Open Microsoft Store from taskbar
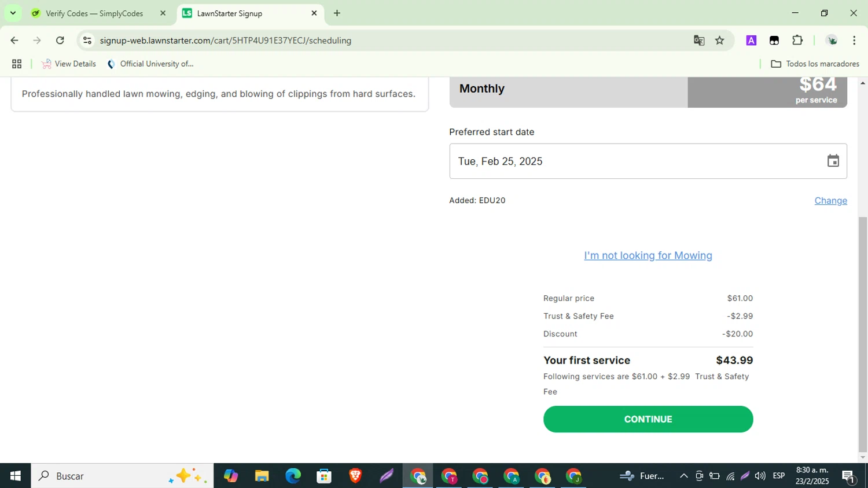868x488 pixels. coord(324,476)
